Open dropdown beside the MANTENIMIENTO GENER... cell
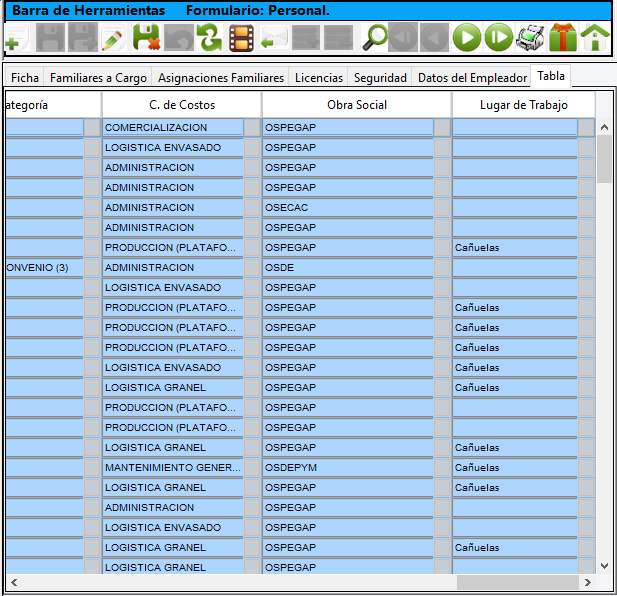 tap(252, 468)
